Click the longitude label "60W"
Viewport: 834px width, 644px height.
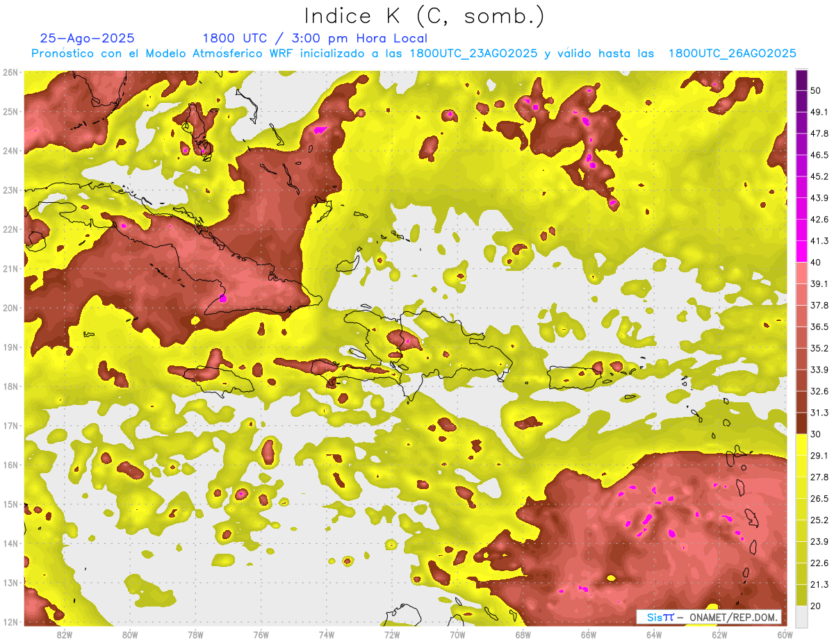[785, 635]
